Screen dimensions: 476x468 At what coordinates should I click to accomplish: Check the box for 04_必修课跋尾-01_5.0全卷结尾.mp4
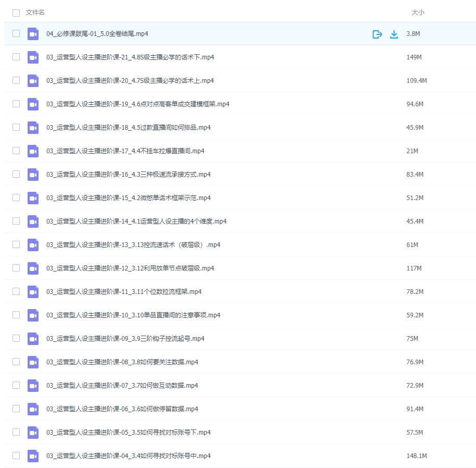point(16,33)
